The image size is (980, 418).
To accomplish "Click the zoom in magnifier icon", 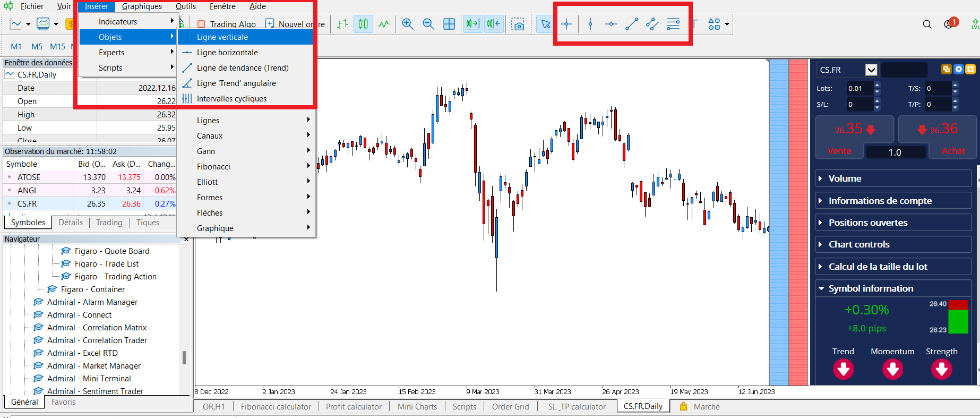I will (x=408, y=24).
